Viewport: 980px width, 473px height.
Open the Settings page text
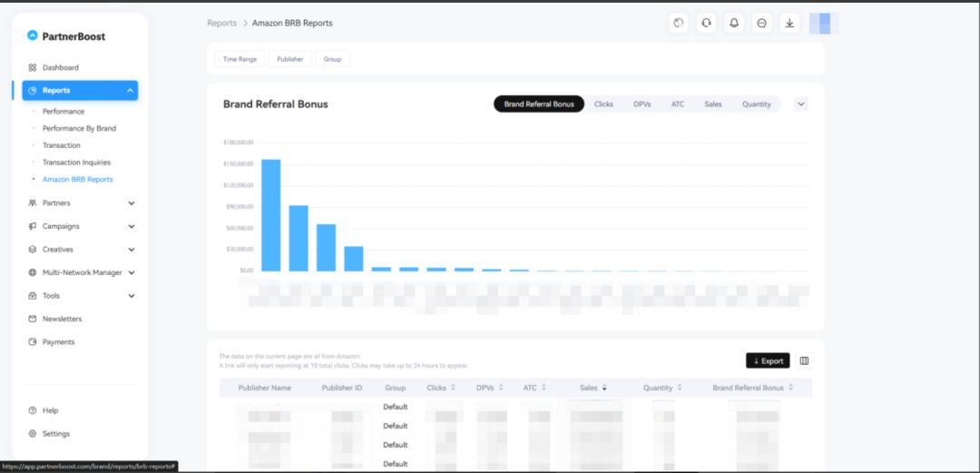pyautogui.click(x=56, y=434)
